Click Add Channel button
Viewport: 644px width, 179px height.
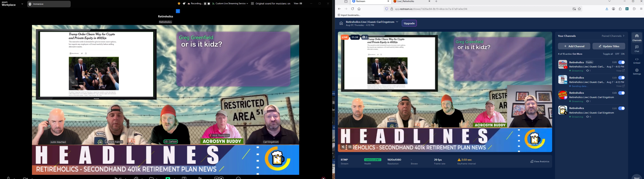[x=574, y=46]
